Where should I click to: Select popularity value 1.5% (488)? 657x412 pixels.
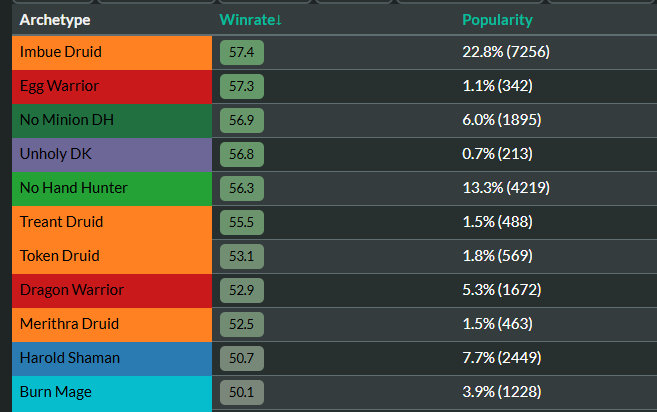tap(497, 222)
